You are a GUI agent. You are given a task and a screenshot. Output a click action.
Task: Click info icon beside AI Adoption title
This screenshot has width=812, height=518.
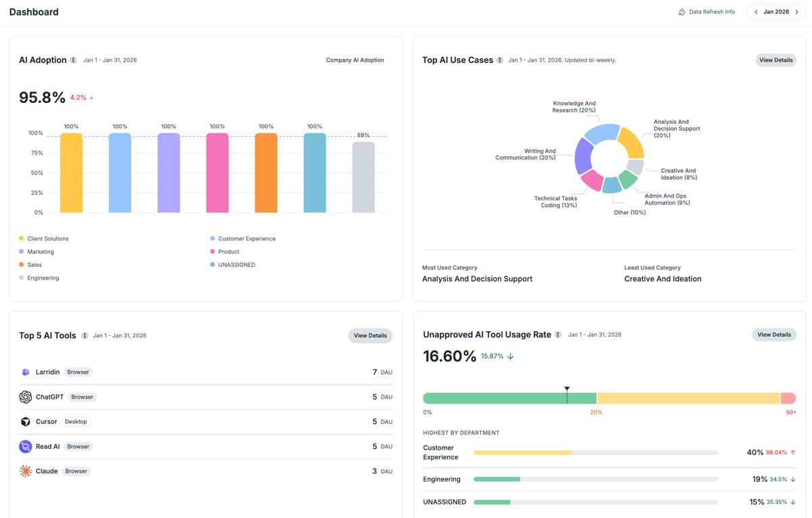click(73, 60)
